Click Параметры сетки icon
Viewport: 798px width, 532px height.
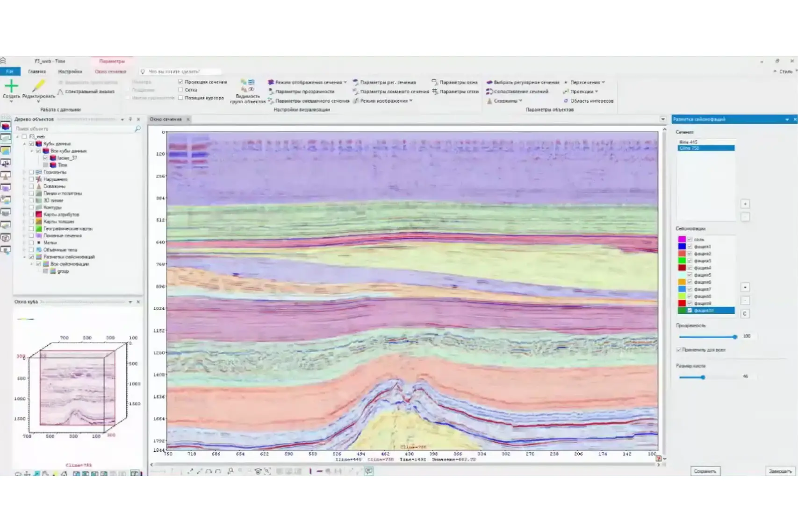(x=435, y=92)
